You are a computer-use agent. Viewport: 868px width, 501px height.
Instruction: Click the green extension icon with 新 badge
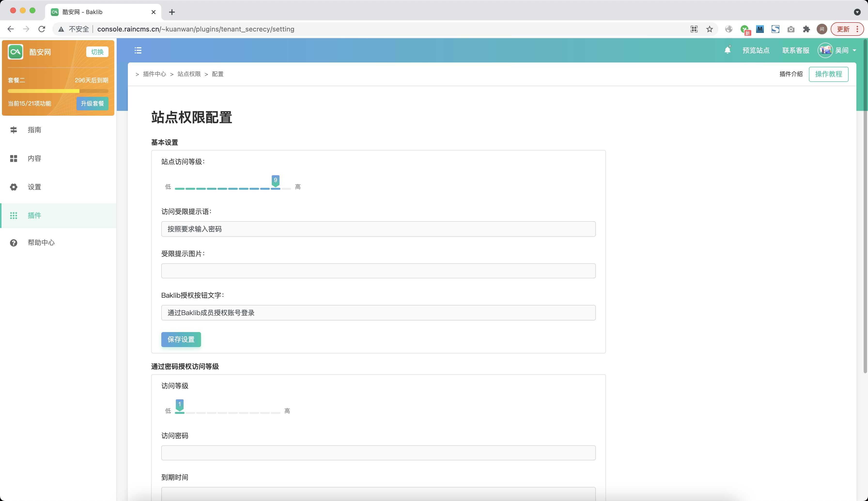745,30
